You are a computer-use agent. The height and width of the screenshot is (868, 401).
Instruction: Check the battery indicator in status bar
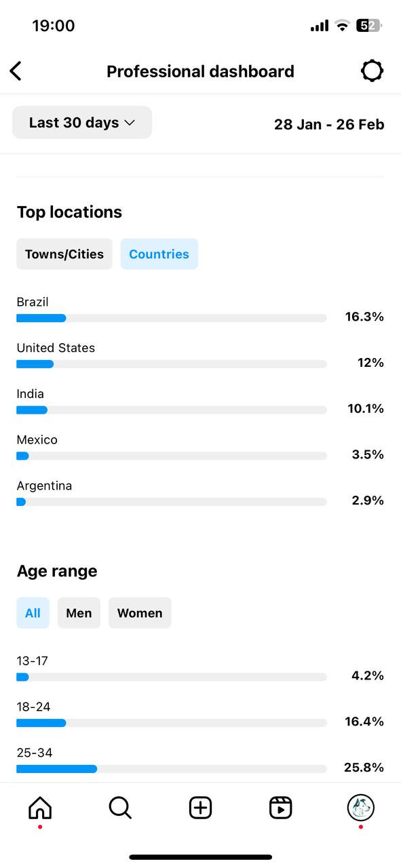[x=369, y=26]
